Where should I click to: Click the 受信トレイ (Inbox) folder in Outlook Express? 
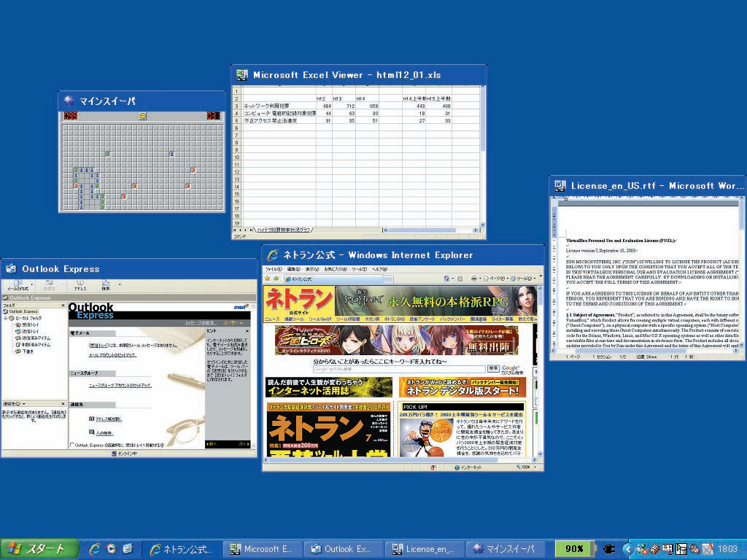(x=27, y=324)
